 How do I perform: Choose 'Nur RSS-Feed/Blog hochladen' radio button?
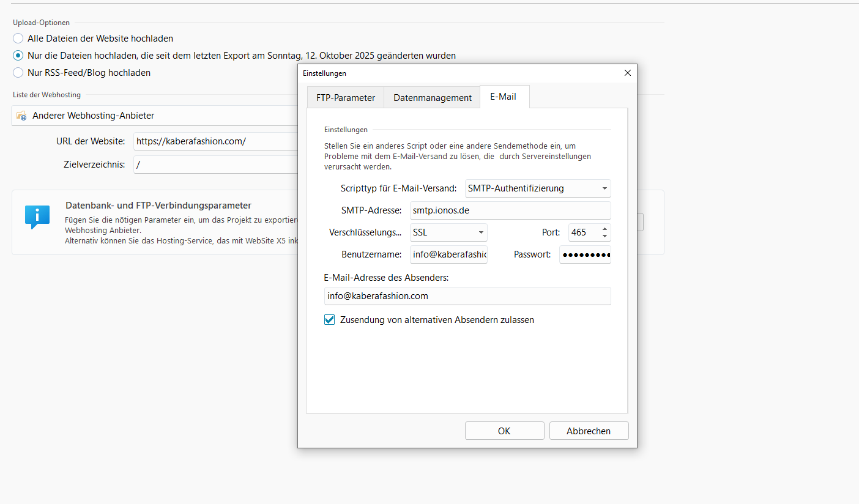coord(18,73)
